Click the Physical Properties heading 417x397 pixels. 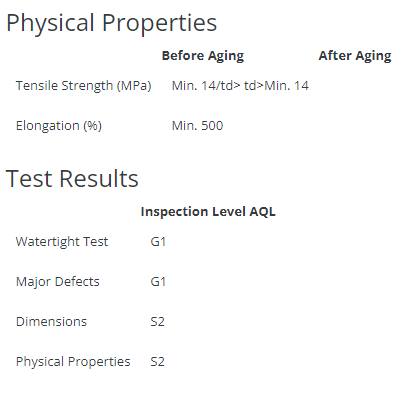click(111, 23)
